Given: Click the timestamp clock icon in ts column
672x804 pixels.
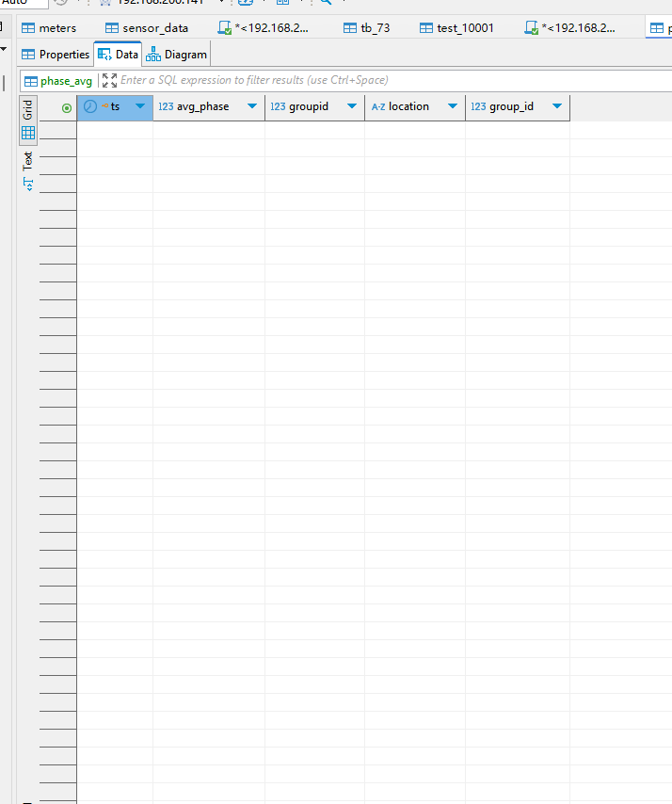Looking at the screenshot, I should (90, 107).
